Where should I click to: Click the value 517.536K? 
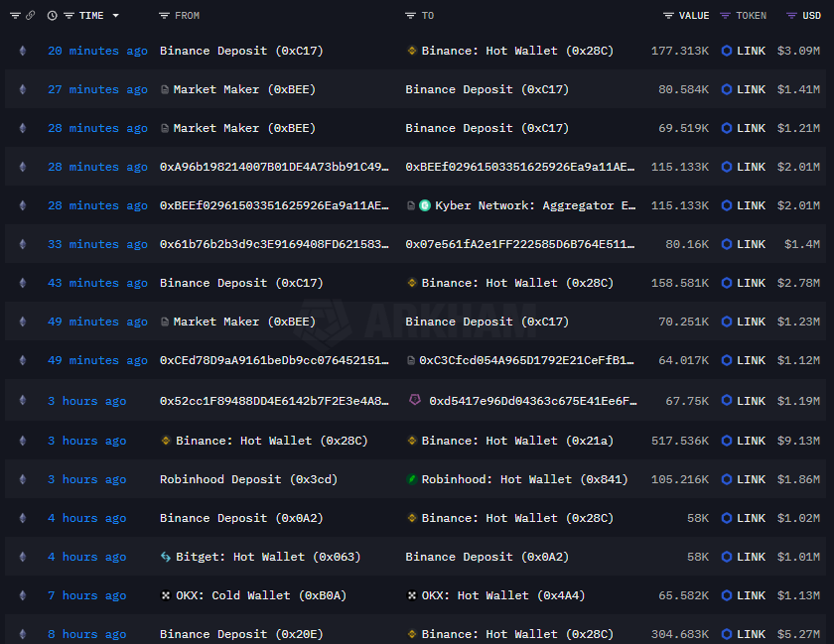point(680,441)
